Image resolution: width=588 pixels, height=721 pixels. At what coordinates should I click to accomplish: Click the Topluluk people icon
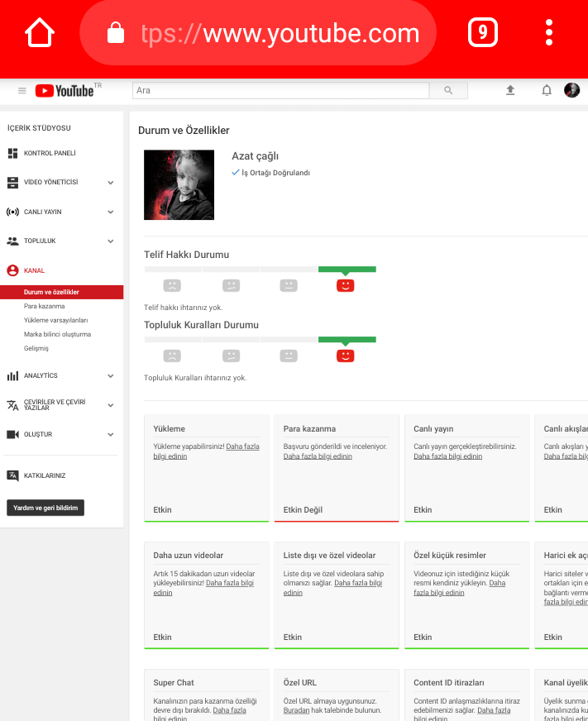tap(12, 241)
